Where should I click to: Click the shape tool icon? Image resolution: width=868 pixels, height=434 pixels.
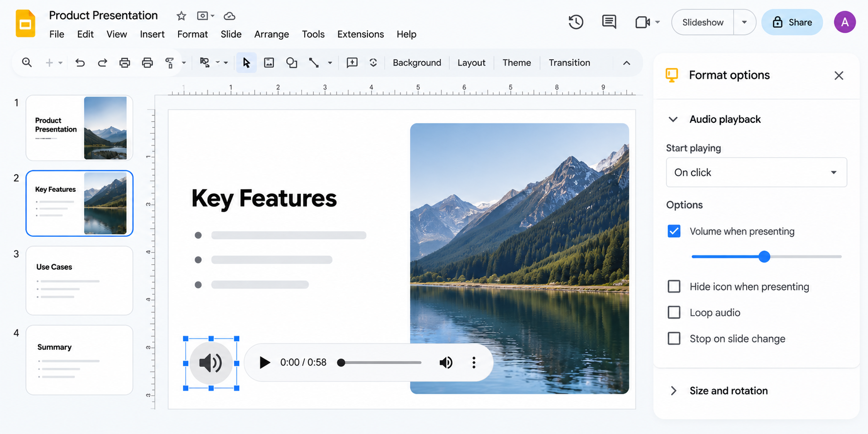pos(292,63)
